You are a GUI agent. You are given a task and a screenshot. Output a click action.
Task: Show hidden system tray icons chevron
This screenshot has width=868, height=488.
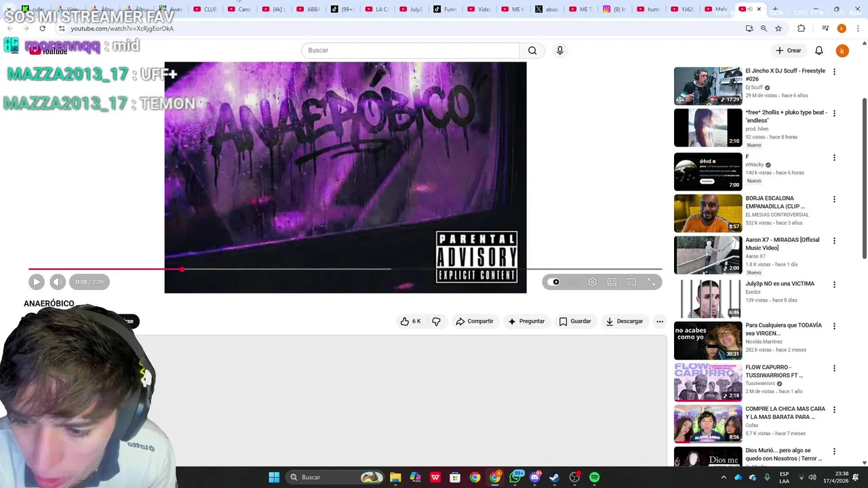point(724,477)
